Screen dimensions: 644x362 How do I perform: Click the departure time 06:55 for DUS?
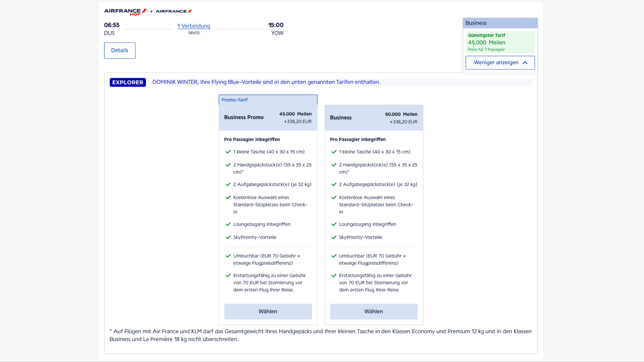[111, 25]
